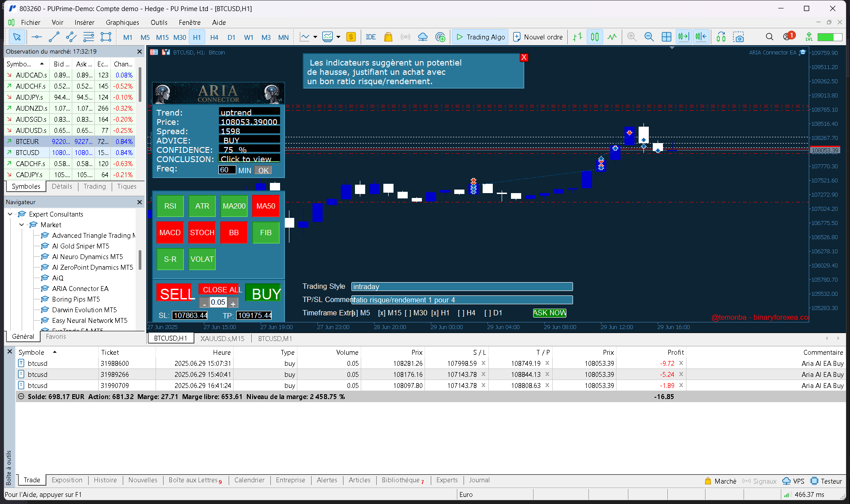Open the Graphiques menu
This screenshot has width=850, height=504.
[122, 22]
